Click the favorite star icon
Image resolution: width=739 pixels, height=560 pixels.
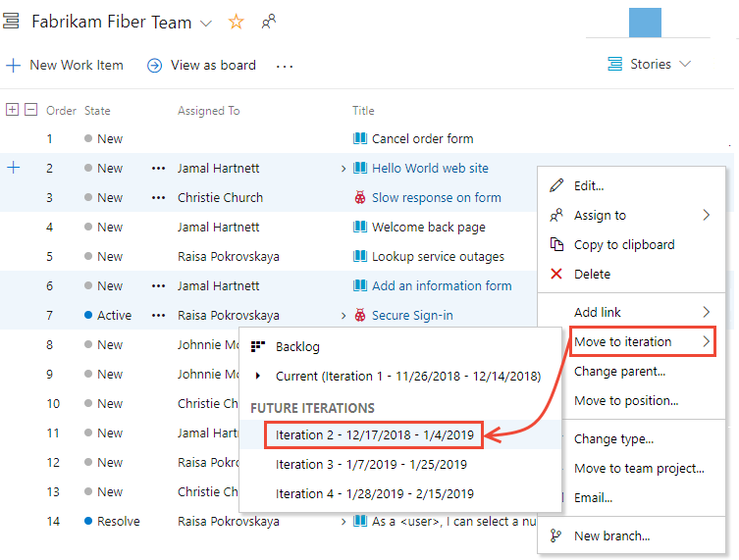(236, 22)
